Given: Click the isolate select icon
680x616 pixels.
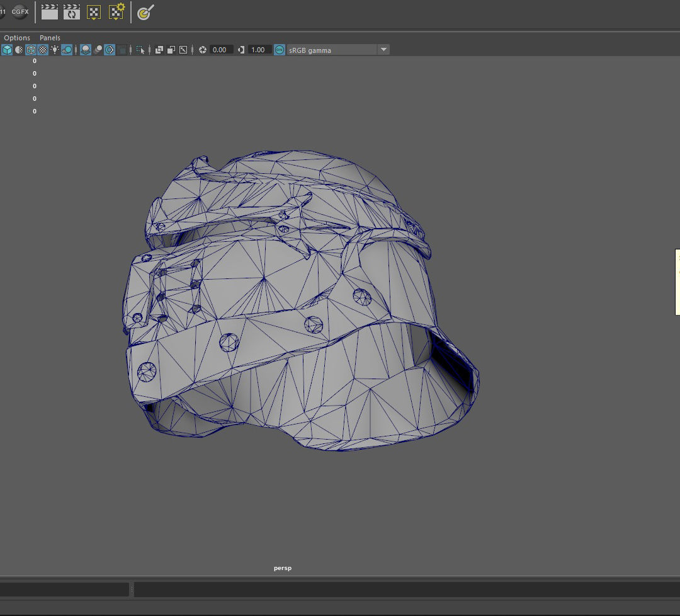Looking at the screenshot, I should click(140, 50).
